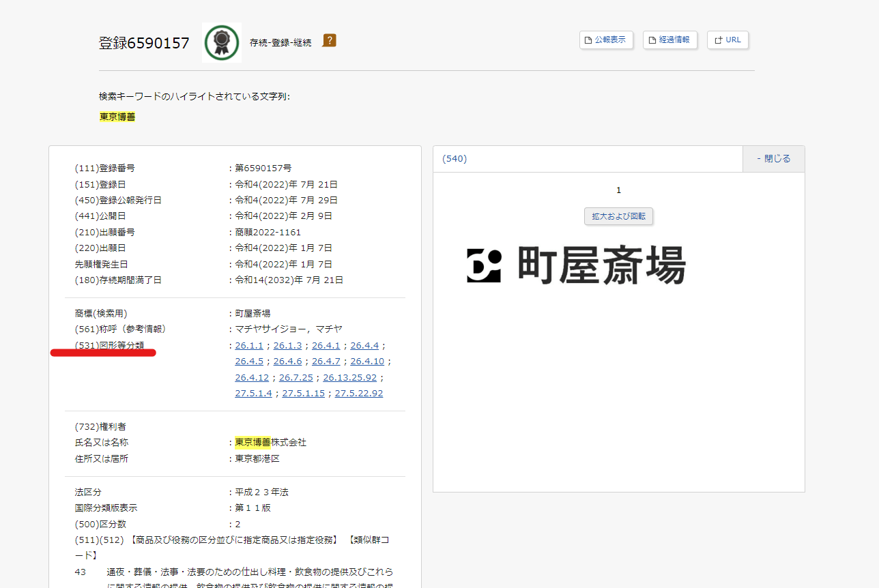Open figure classification link 26.1.3

[x=287, y=345]
